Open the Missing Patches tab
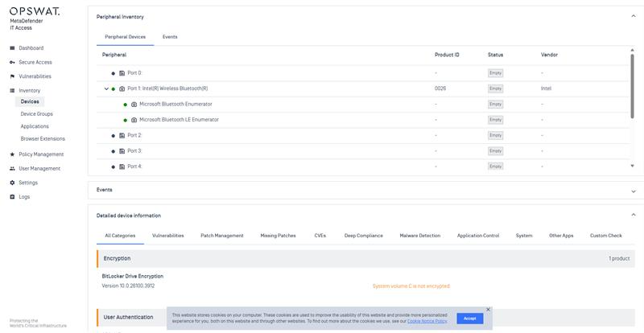Viewport: 644px width, 333px height. [x=278, y=236]
